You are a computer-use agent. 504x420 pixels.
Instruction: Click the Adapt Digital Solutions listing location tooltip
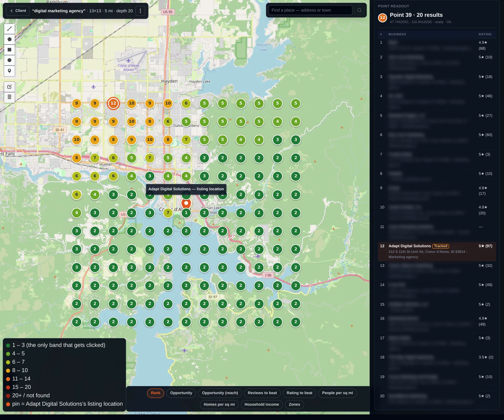[x=186, y=189]
